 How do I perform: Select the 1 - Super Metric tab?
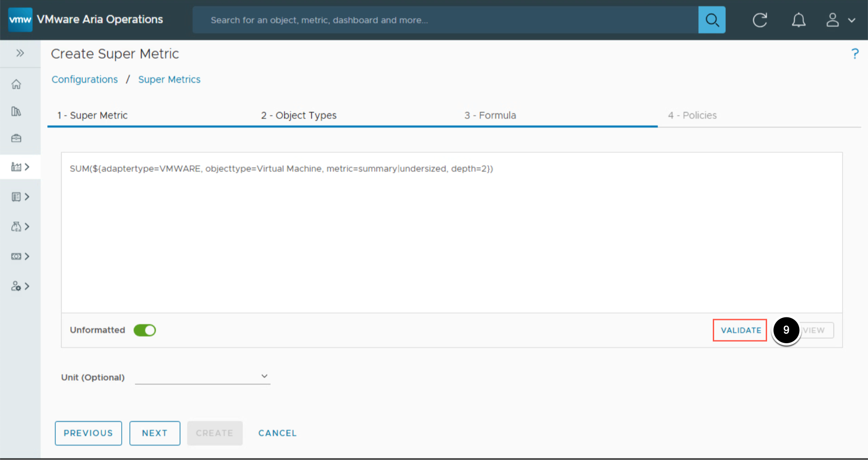point(92,115)
